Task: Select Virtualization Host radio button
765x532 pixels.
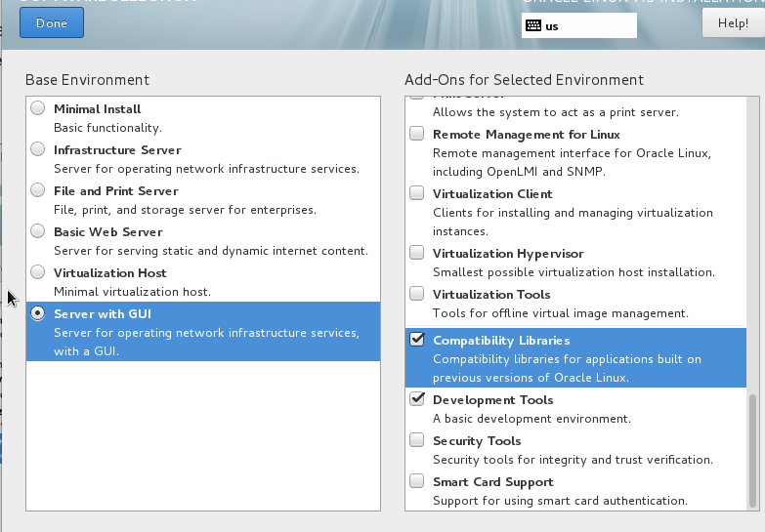Action: tap(37, 271)
